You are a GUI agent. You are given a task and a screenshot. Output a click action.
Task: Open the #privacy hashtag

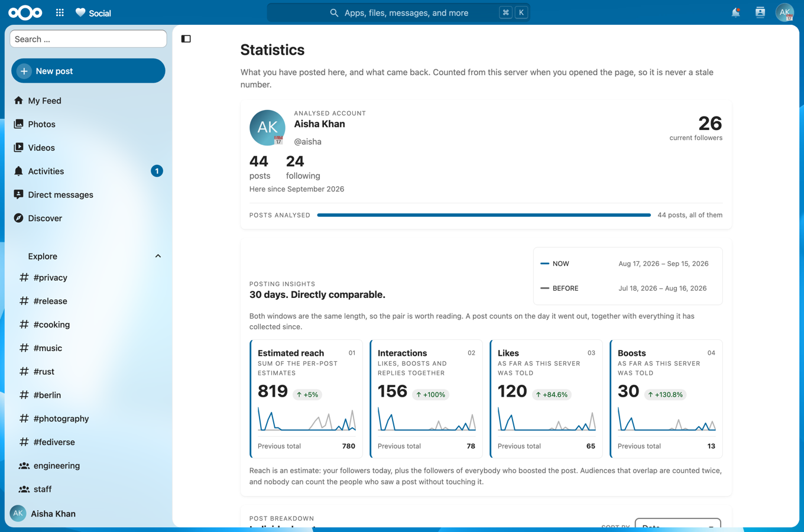tap(88, 277)
